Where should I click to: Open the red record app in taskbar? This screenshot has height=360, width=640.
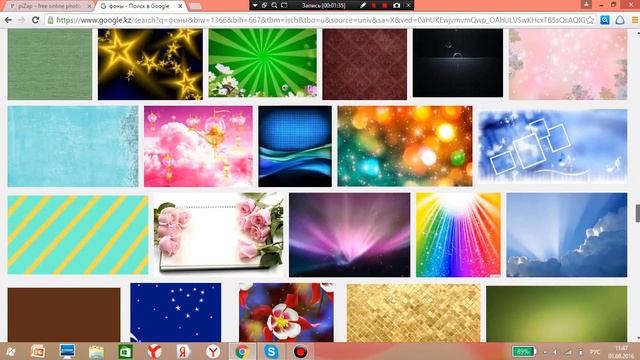tap(301, 351)
